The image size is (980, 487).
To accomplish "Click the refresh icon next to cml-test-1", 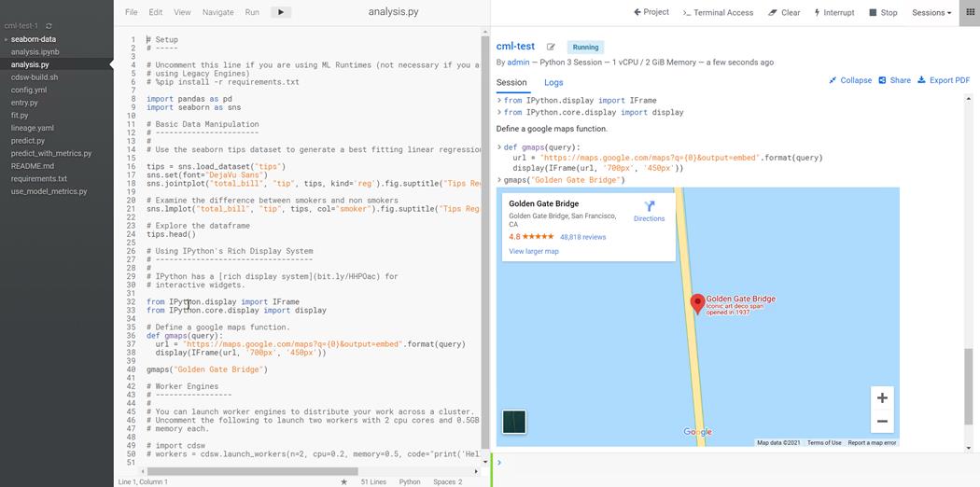I will [49, 26].
